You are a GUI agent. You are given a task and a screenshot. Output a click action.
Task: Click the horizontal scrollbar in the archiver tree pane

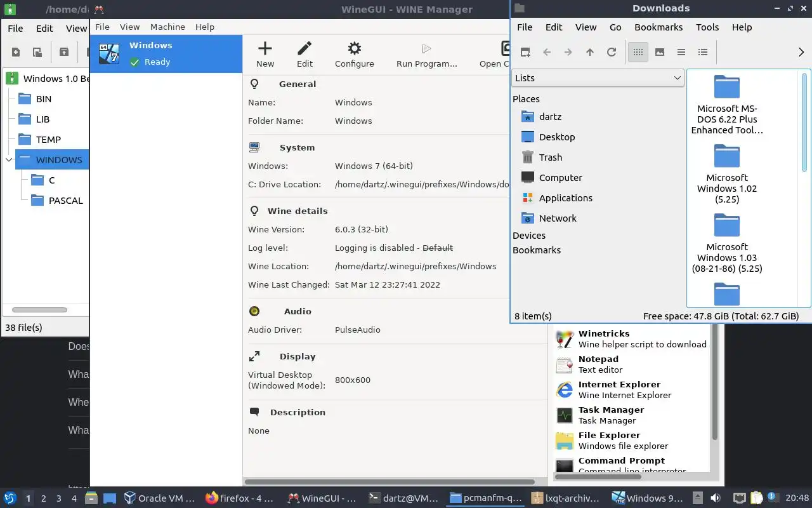pos(39,310)
